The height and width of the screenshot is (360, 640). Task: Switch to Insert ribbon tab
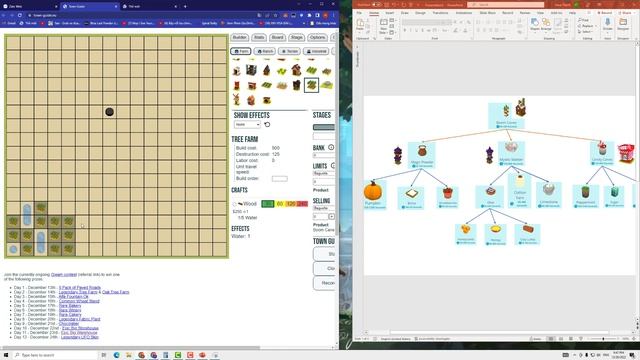[389, 13]
